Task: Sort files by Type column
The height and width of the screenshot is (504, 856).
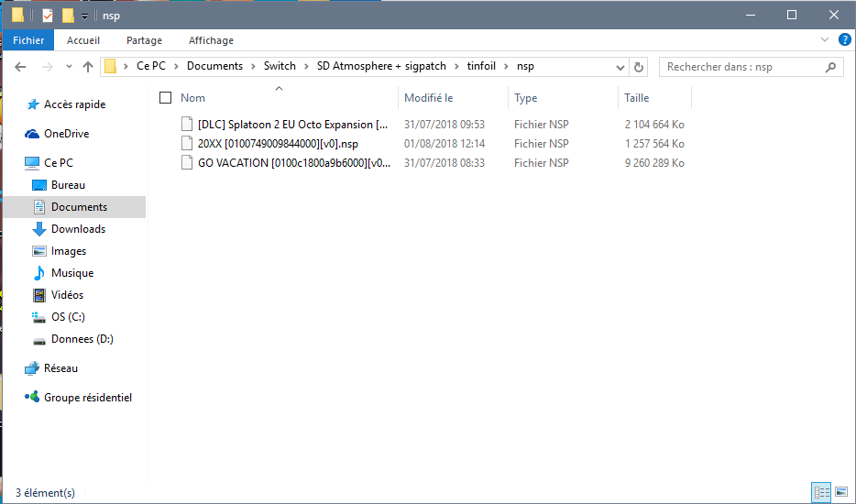Action: 526,98
